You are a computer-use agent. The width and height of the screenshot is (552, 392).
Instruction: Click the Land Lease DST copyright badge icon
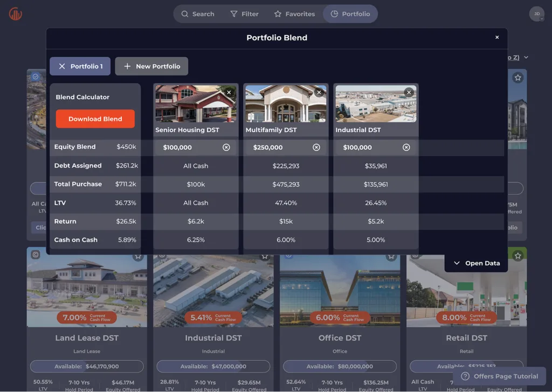coord(36,255)
